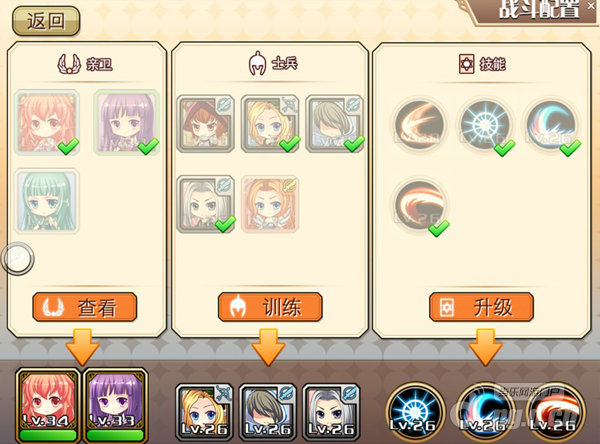Pick the blue crescent skill icon

pyautogui.click(x=551, y=125)
